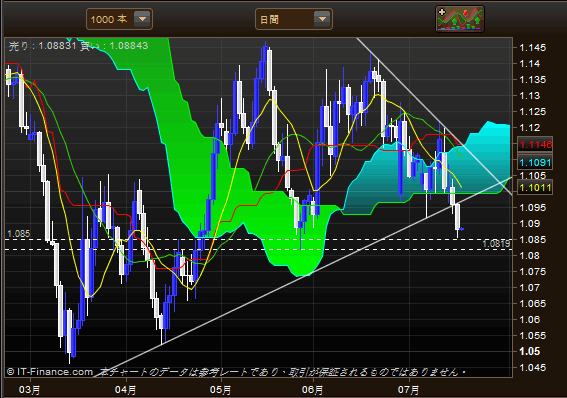Click the IT-Finance.com copyright link
Image resolution: width=567 pixels, height=398 pixels.
pos(50,372)
